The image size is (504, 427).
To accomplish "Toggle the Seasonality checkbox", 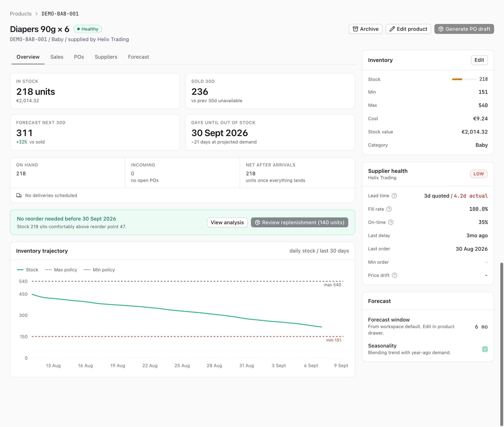I will coord(485,349).
